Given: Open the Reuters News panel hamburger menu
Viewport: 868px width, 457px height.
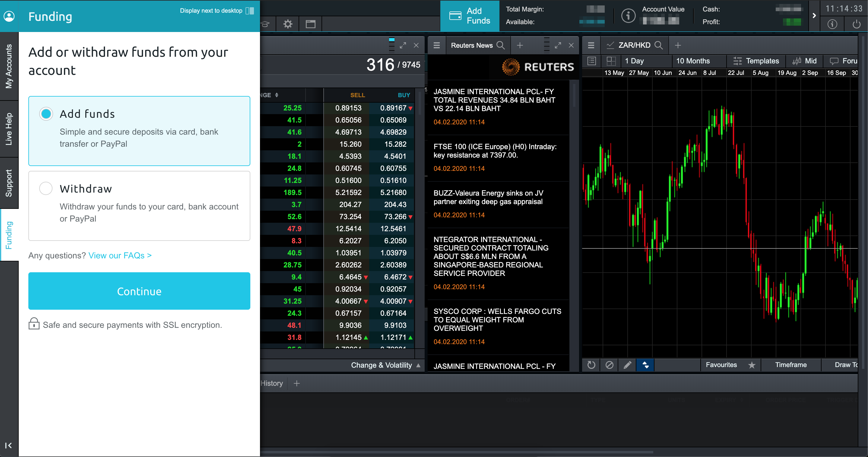Looking at the screenshot, I should point(437,45).
